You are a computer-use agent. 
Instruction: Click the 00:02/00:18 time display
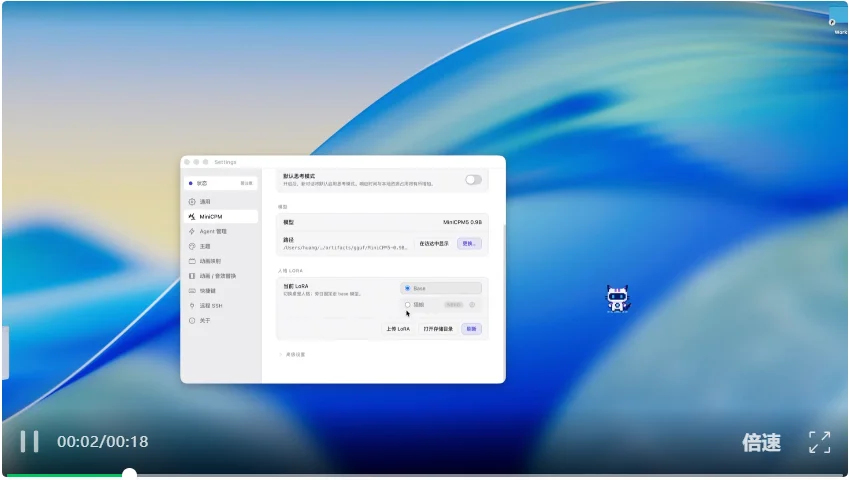click(102, 442)
